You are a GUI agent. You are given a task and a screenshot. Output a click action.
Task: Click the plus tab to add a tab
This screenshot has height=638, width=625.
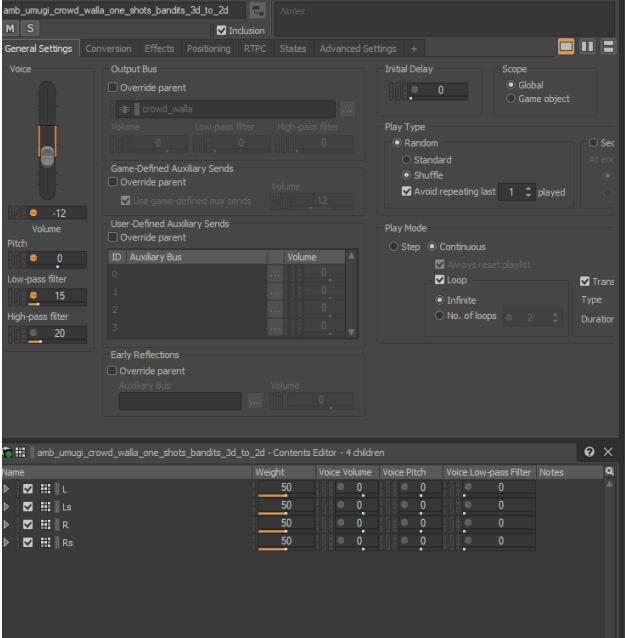point(413,48)
